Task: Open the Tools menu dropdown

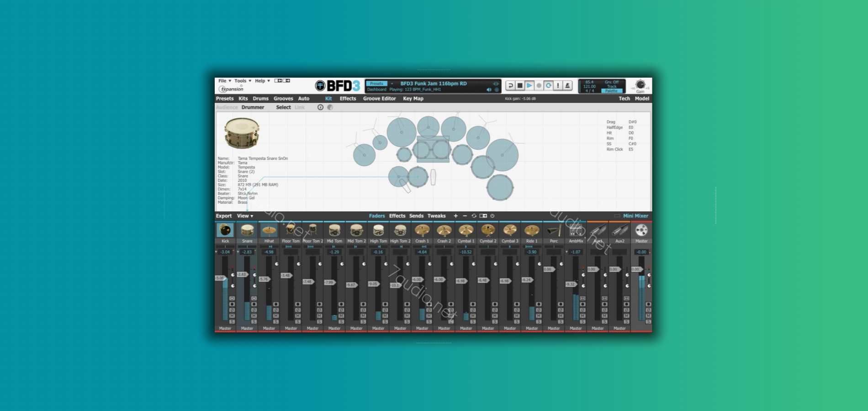Action: click(243, 81)
